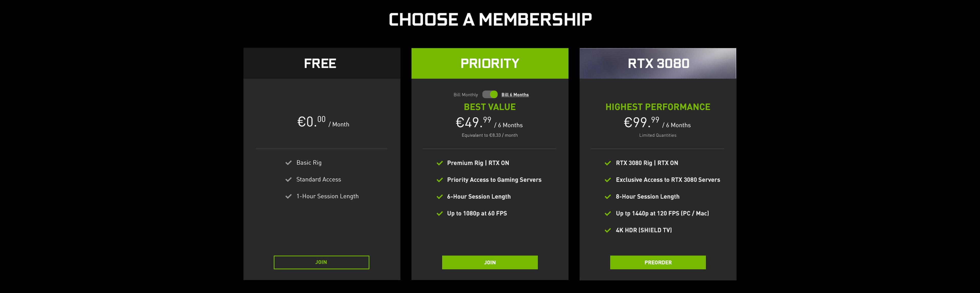
Task: Join the PRIORITY membership plan
Action: (490, 262)
